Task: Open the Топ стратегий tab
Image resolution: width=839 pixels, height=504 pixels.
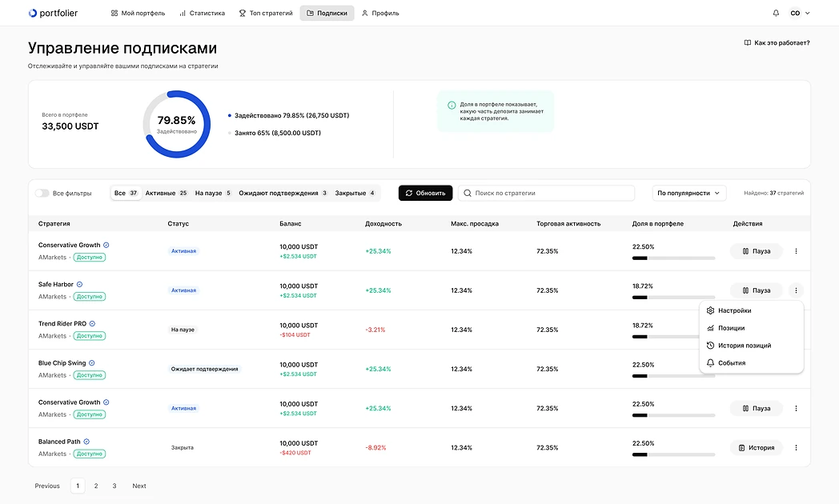Action: [266, 13]
